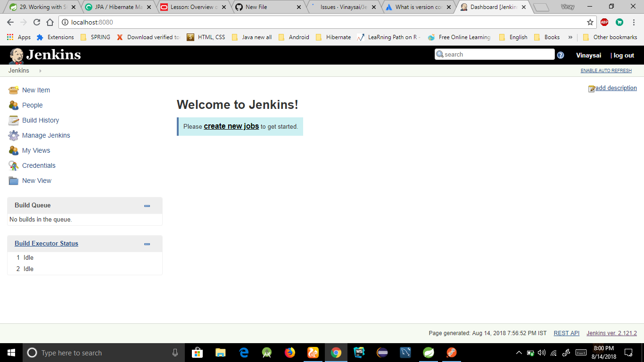644x362 pixels.
Task: Expand the breadcrumb arrow next to Jenkins
Action: pos(40,70)
